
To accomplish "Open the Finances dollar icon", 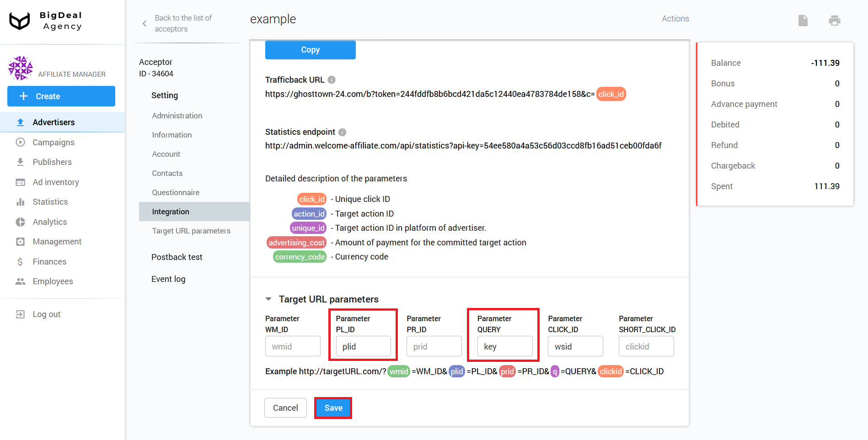I will 20,261.
